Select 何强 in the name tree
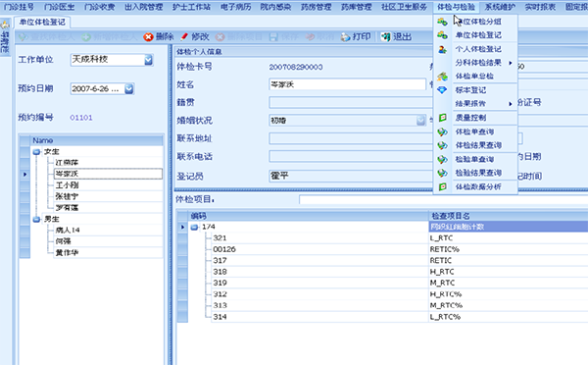The image size is (588, 365). (x=63, y=241)
